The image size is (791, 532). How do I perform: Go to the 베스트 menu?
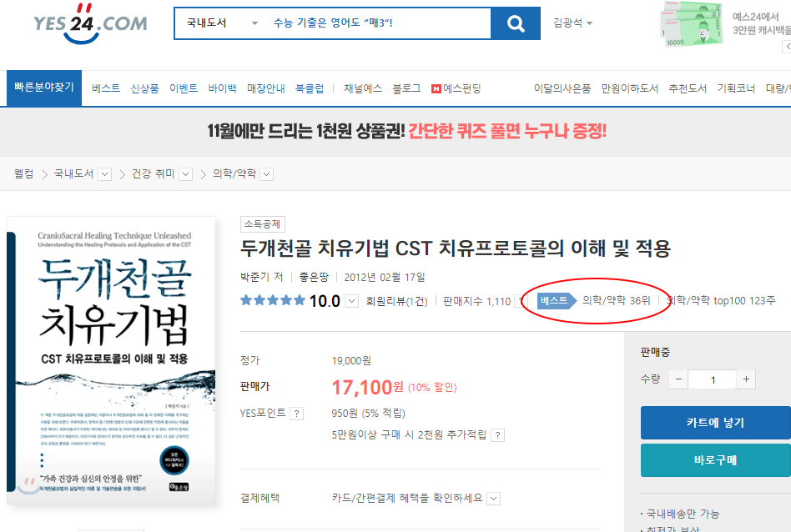(106, 88)
